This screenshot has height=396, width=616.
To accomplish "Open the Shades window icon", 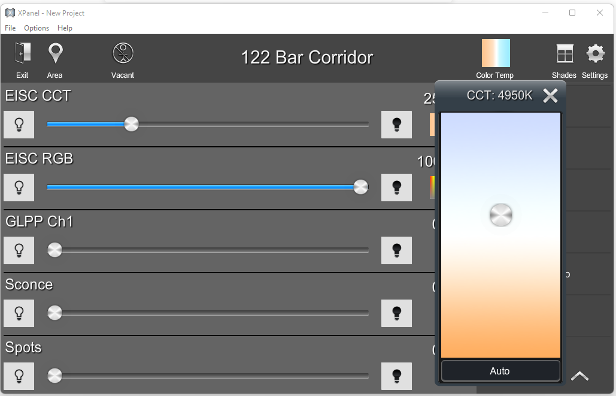I will coord(565,53).
